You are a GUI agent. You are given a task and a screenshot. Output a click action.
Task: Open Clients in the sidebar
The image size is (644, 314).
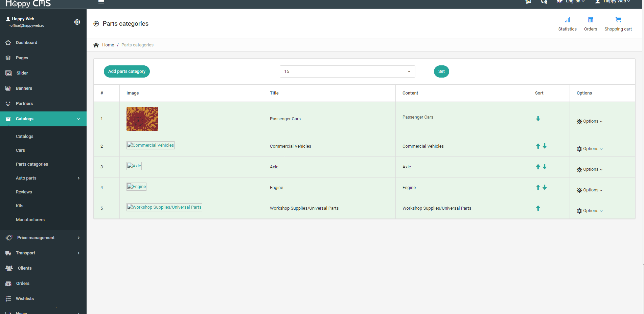[x=43, y=268]
